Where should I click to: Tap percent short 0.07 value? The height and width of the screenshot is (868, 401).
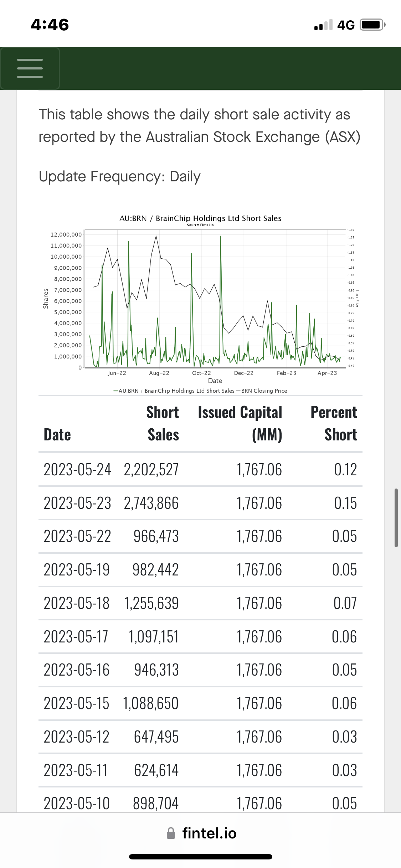pyautogui.click(x=345, y=603)
